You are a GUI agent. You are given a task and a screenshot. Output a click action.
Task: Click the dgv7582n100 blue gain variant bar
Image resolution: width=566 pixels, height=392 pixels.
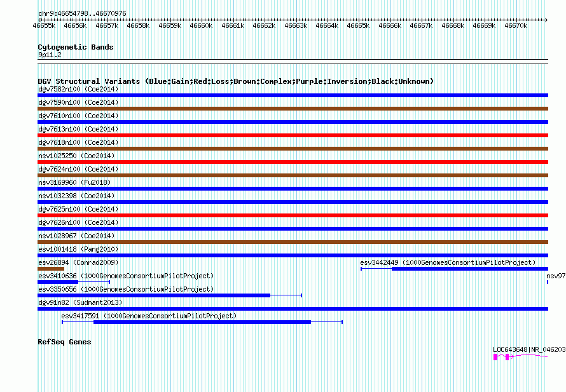point(293,95)
